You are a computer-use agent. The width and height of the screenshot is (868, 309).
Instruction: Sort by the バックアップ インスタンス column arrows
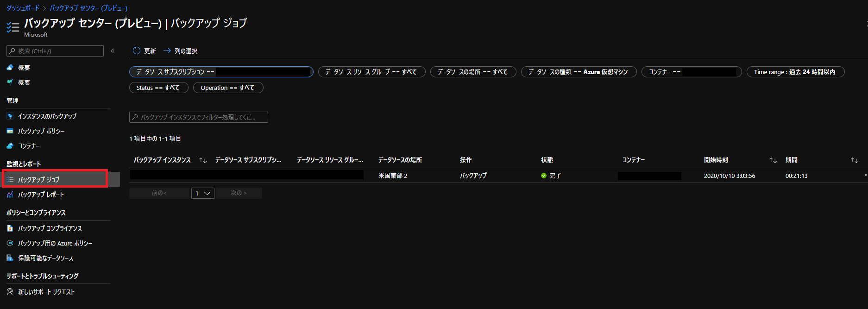[203, 160]
